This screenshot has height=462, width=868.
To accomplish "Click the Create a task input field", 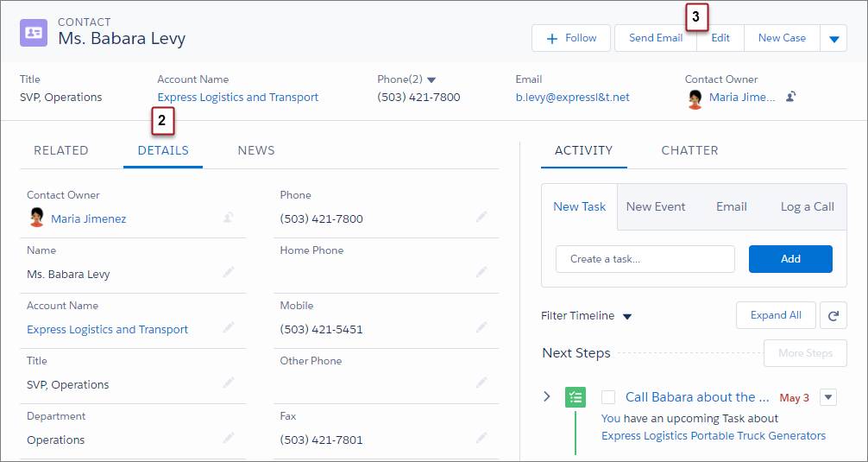I will point(645,259).
